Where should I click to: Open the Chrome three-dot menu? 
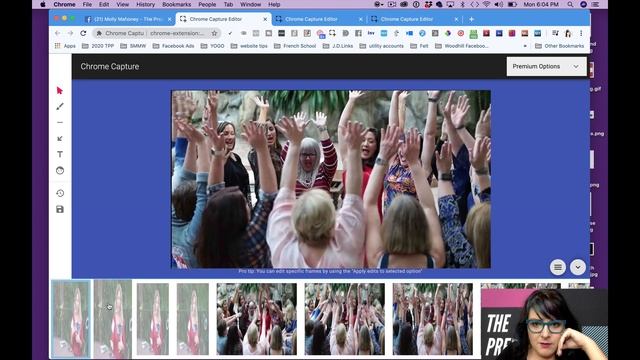tap(581, 33)
